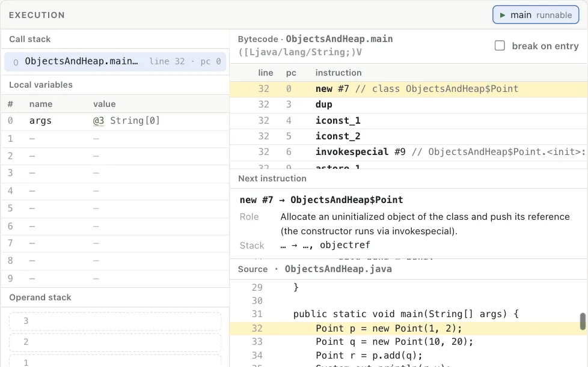
Task: Click the value column header in locals table
Action: pos(104,104)
